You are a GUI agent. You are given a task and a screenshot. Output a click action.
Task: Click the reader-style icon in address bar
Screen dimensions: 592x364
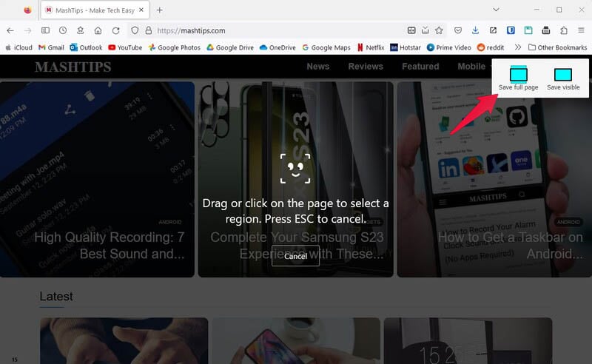[411, 30]
